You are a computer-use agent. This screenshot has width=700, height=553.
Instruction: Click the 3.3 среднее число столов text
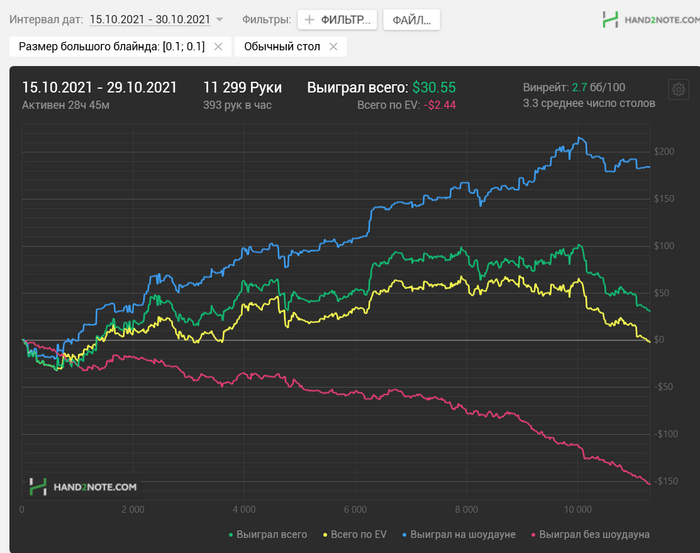(x=589, y=104)
